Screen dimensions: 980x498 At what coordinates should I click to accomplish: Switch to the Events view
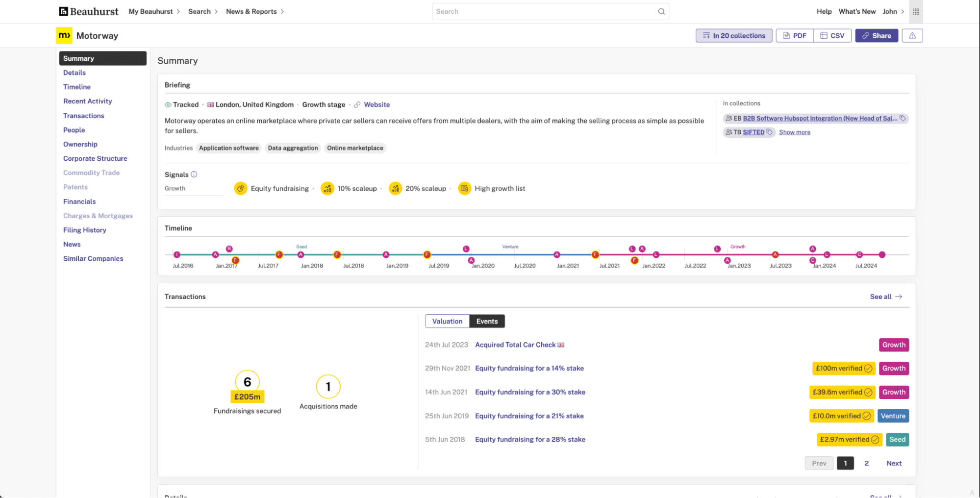(x=487, y=321)
